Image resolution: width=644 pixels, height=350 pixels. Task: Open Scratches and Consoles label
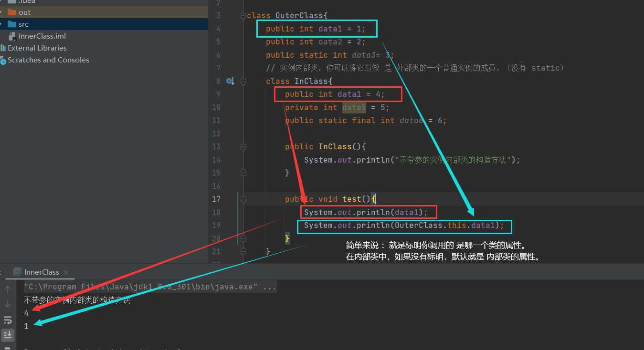pos(48,60)
